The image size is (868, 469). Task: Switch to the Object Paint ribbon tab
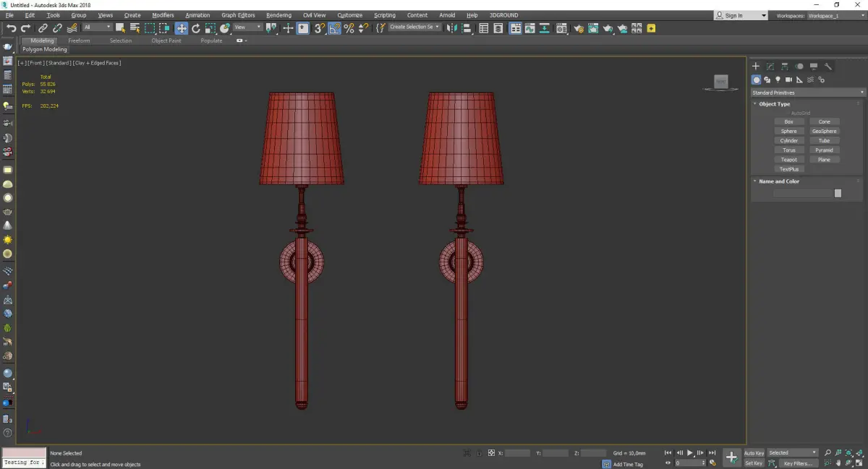coord(166,40)
